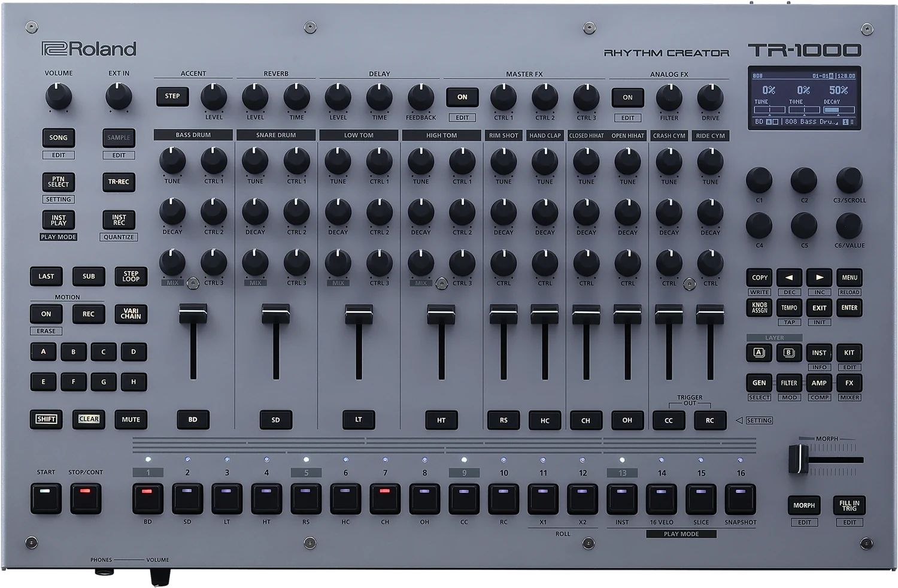Tap the TEMPO button
Image resolution: width=898 pixels, height=588 pixels.
coord(789,307)
